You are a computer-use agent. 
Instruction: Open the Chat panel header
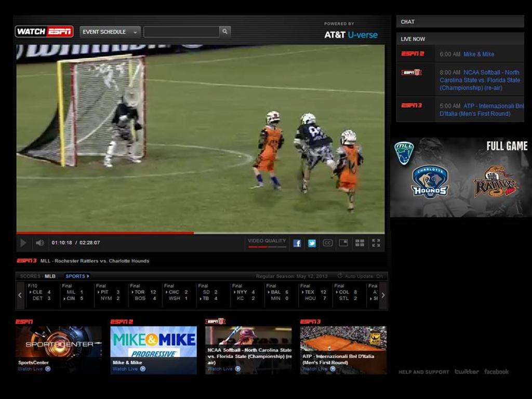(460, 22)
